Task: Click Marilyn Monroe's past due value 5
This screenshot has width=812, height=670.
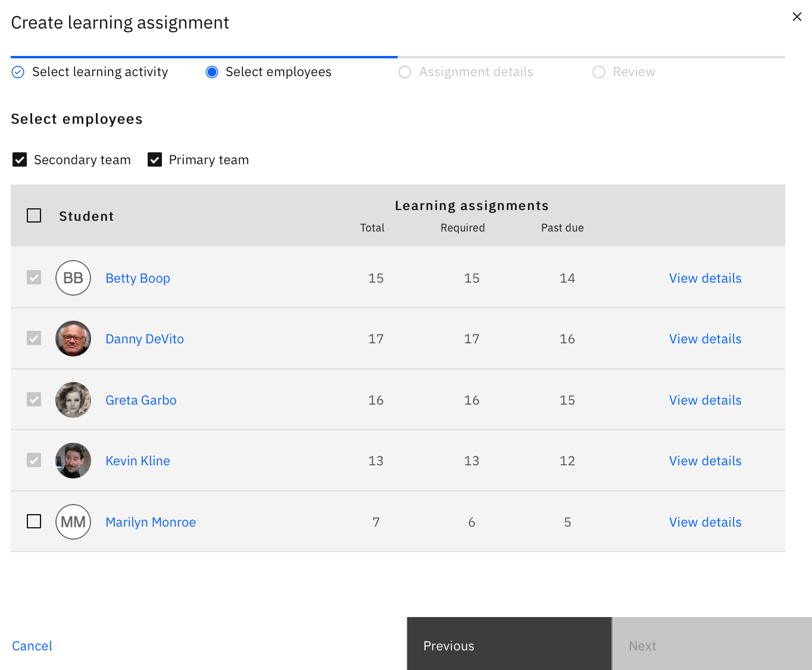Action: 567,522
